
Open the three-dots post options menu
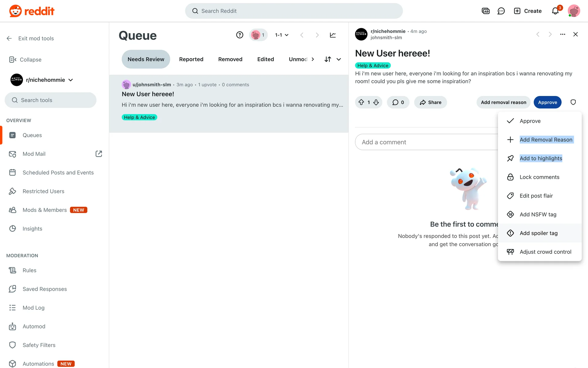563,34
